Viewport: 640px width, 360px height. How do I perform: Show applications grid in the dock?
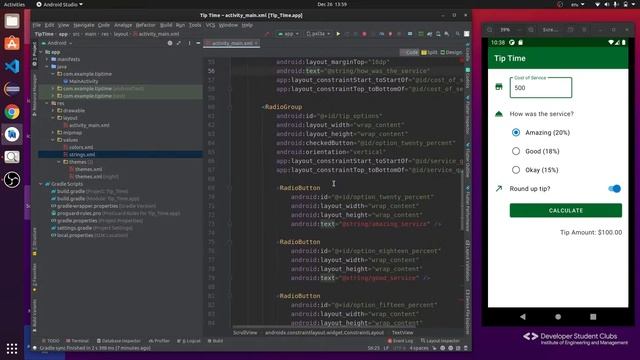coord(12,348)
